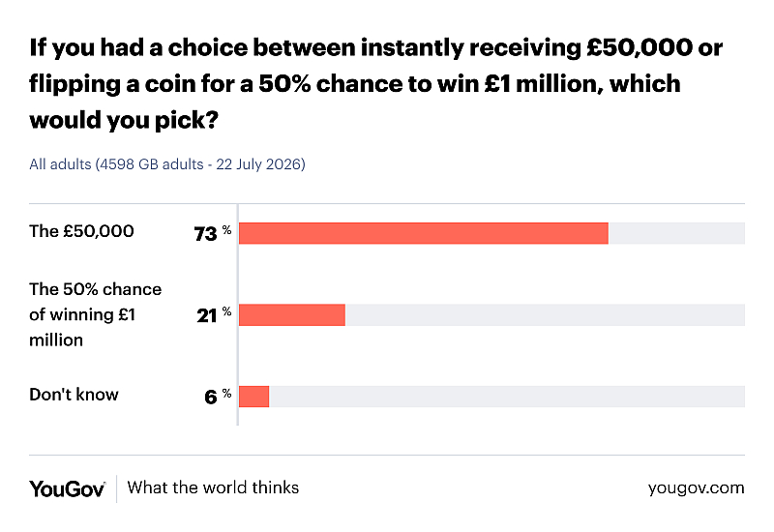Click the grey remainder of £50,000 bar

(x=676, y=233)
